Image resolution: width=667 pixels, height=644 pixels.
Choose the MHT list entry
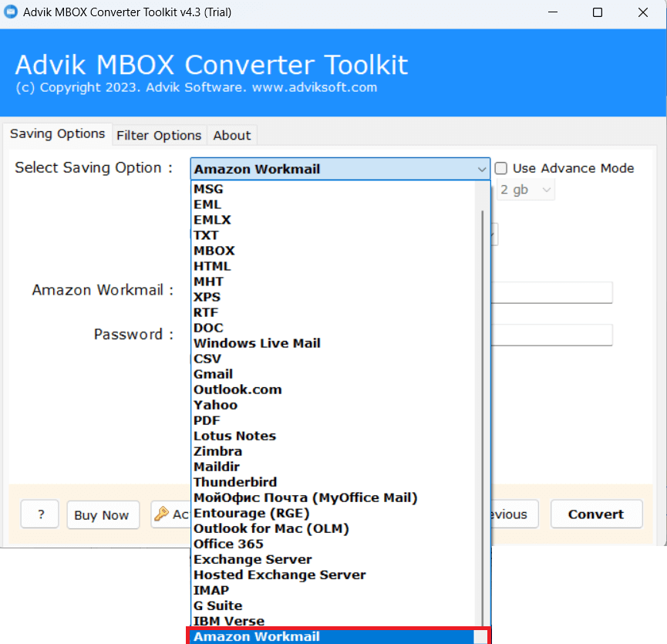tap(333, 282)
